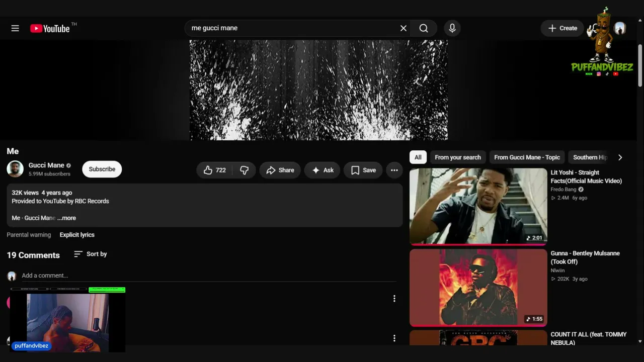This screenshot has width=644, height=362.
Task: Click the '5.99M subscribers' count
Action: coord(49,174)
